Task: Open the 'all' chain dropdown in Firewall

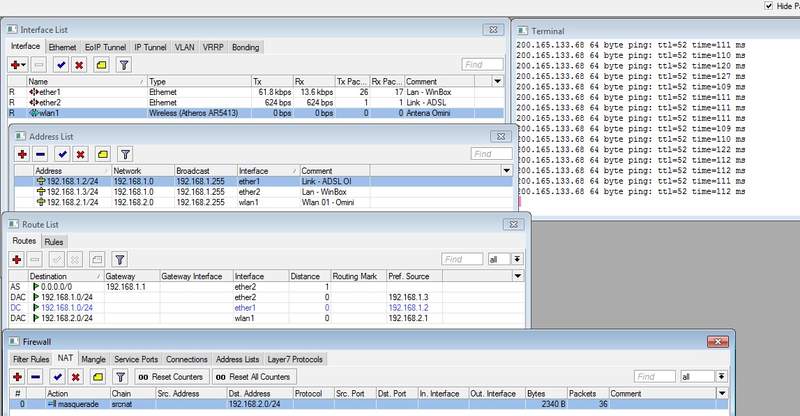Action: 721,377
